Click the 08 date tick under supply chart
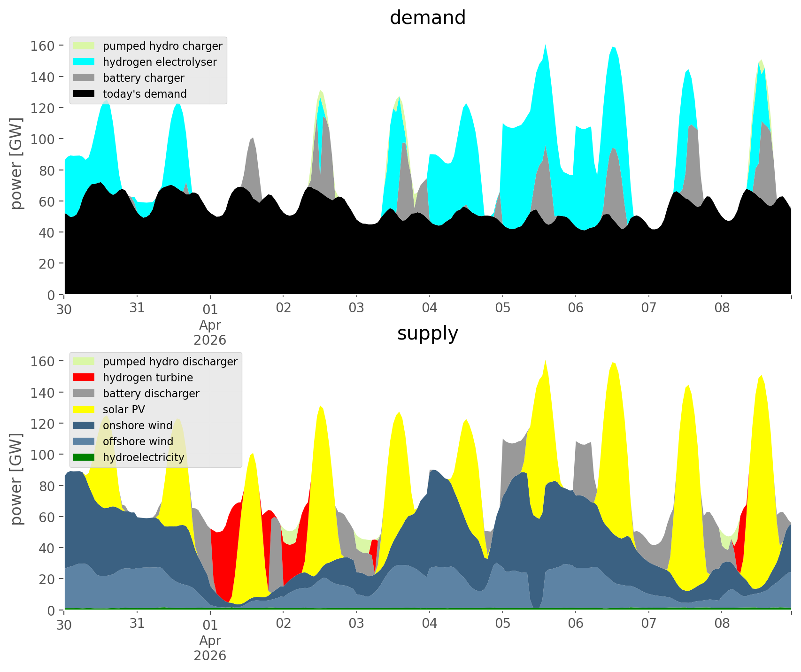 (722, 624)
